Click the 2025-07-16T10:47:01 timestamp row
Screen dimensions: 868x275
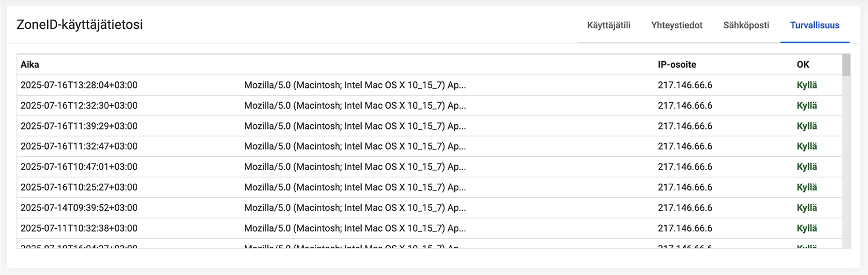(429, 166)
